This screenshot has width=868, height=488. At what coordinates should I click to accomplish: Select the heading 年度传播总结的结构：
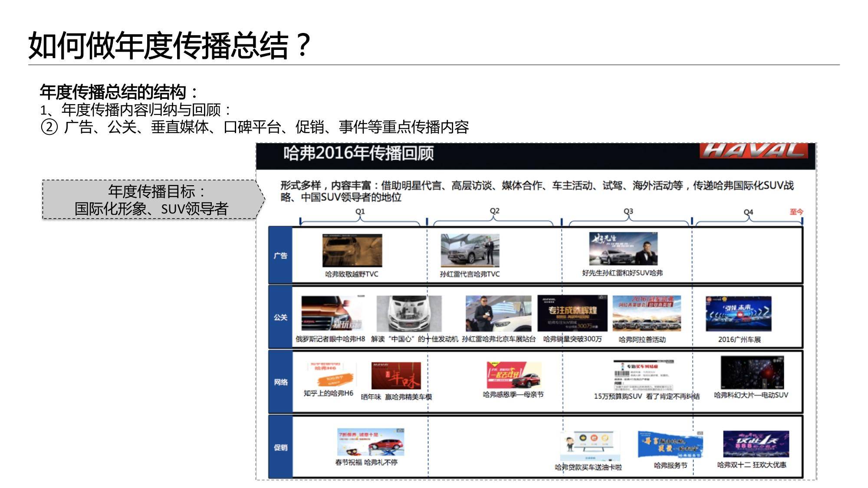(119, 92)
